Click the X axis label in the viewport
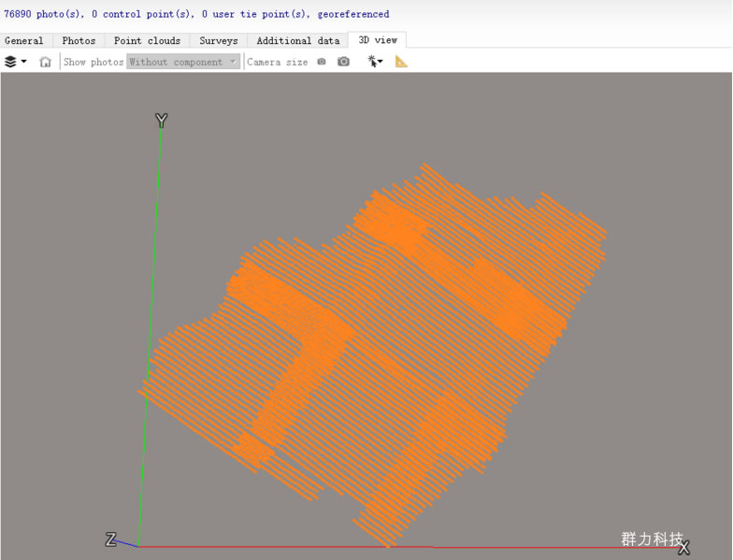The height and width of the screenshot is (560, 733). pos(684,548)
